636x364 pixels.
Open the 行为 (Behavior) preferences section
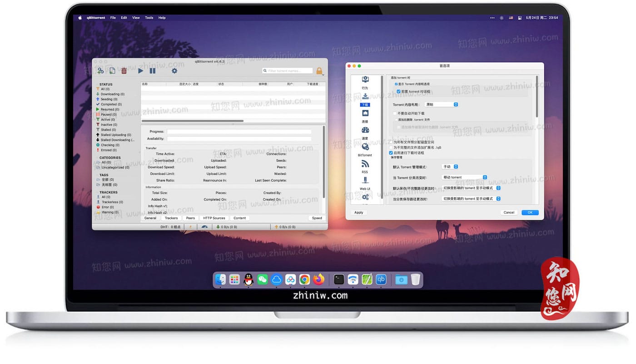365,83
